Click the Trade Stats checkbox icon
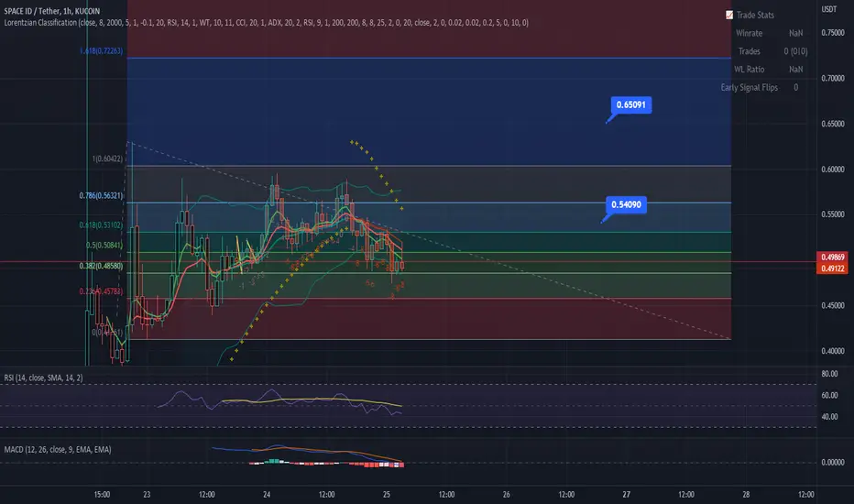854x504 pixels. [729, 16]
